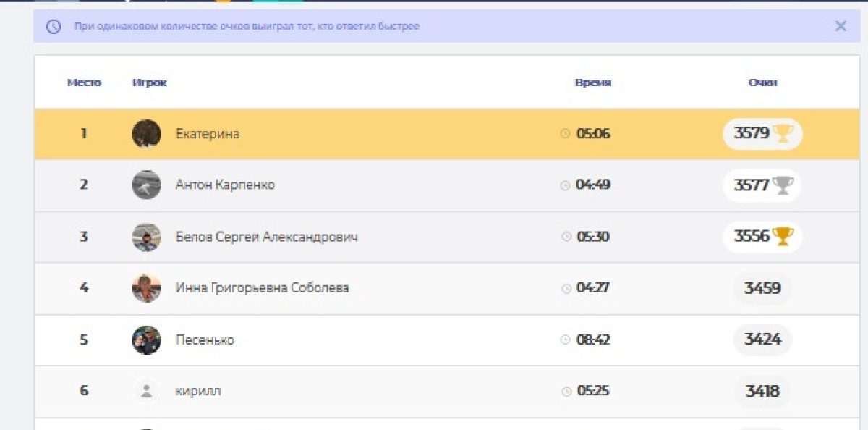Click the gold trophy icon next to 3579
The image size is (868, 430).
tap(783, 133)
